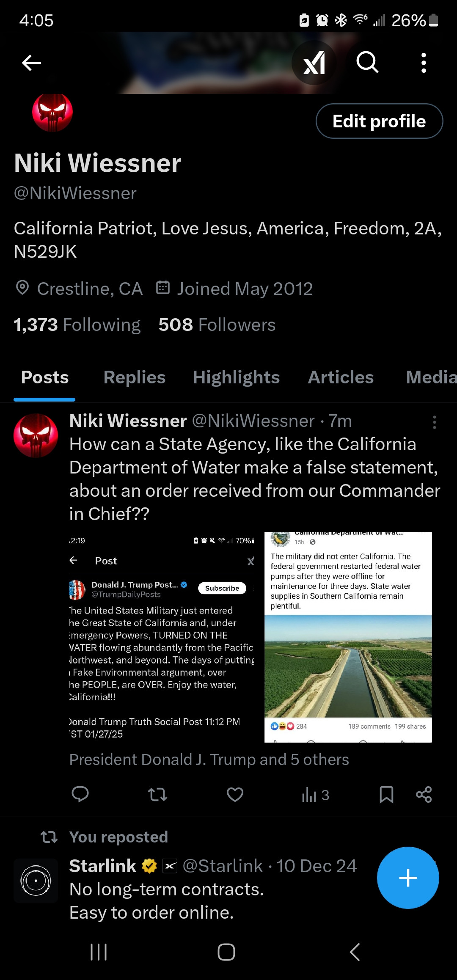457x980 pixels.
Task: Open the Grok xAI icon
Action: tap(314, 63)
